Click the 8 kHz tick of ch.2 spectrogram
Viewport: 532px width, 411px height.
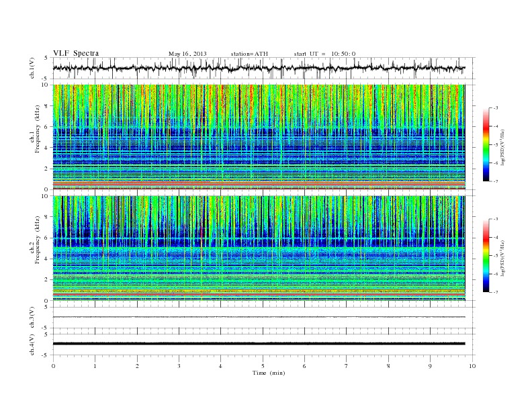coord(46,217)
